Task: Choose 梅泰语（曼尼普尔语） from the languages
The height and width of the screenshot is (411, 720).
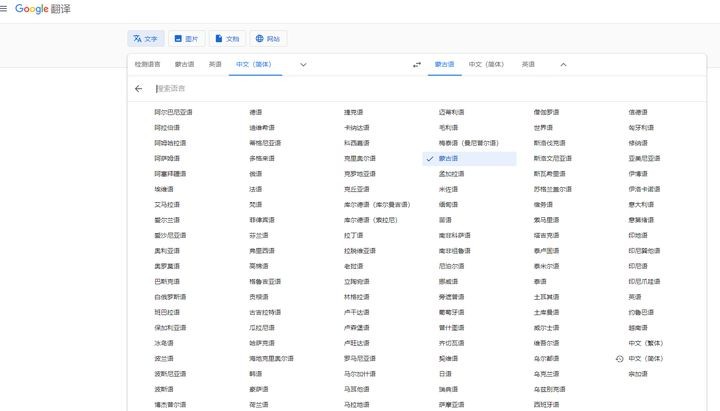Action: [469, 143]
